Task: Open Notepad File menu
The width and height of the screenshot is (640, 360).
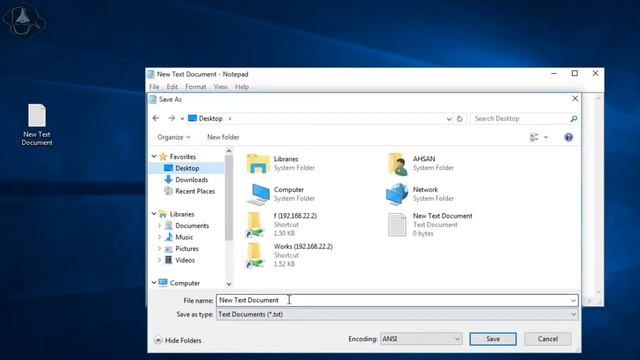Action: [154, 87]
